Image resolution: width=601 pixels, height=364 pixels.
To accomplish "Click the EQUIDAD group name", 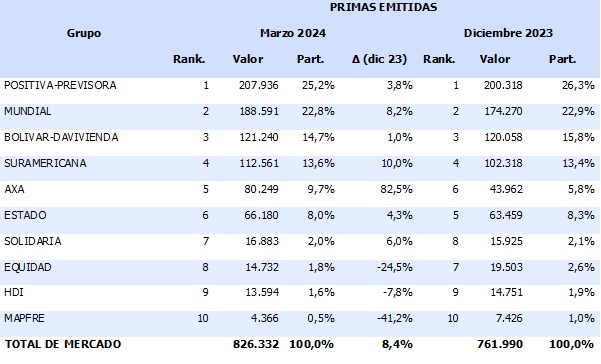I will (28, 267).
